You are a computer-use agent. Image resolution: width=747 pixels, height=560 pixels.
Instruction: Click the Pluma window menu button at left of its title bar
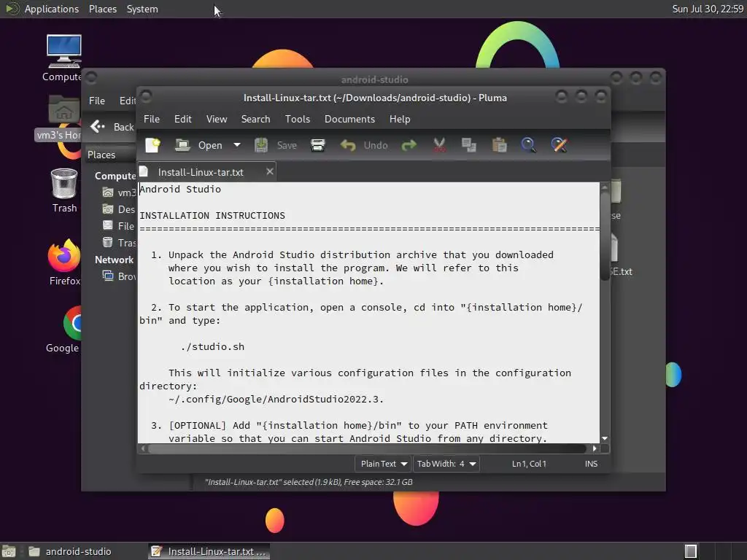point(146,97)
